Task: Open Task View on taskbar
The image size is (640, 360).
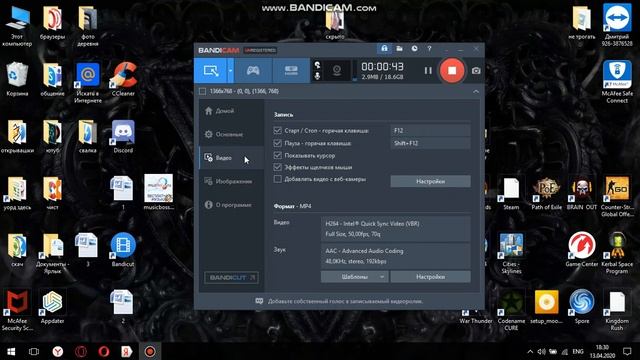Action: pyautogui.click(x=34, y=351)
